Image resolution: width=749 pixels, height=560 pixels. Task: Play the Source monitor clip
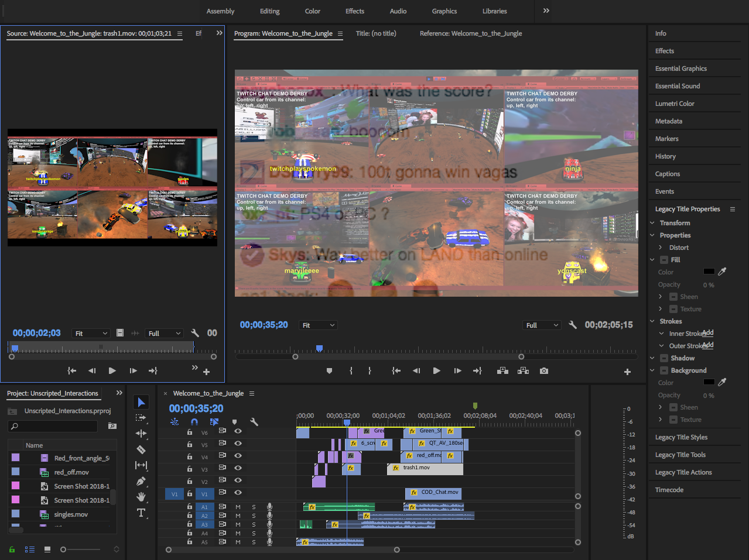pyautogui.click(x=112, y=370)
